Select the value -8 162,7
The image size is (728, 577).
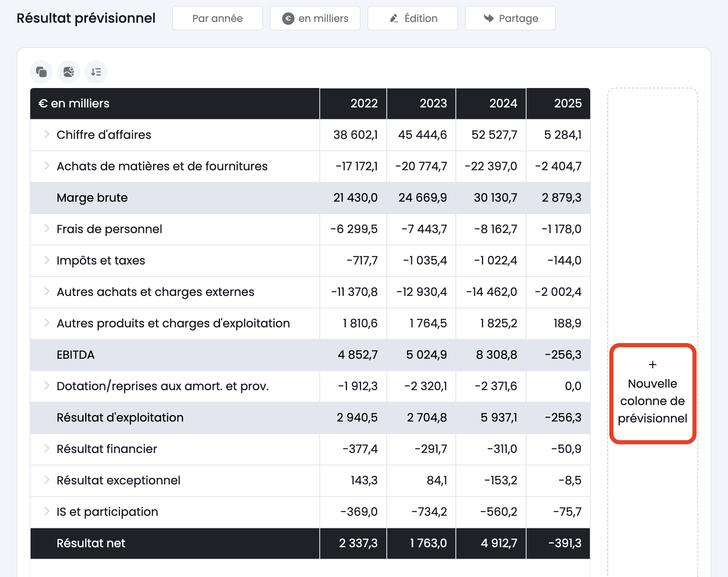click(x=496, y=229)
